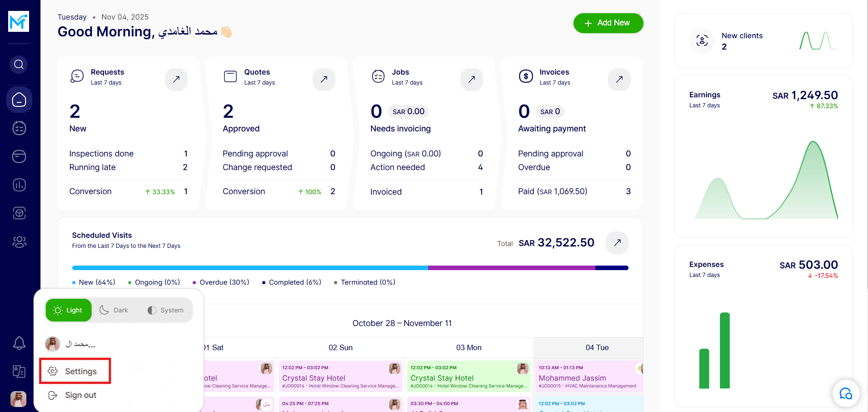Click the support chat bubble icon
868x412 pixels.
846,393
